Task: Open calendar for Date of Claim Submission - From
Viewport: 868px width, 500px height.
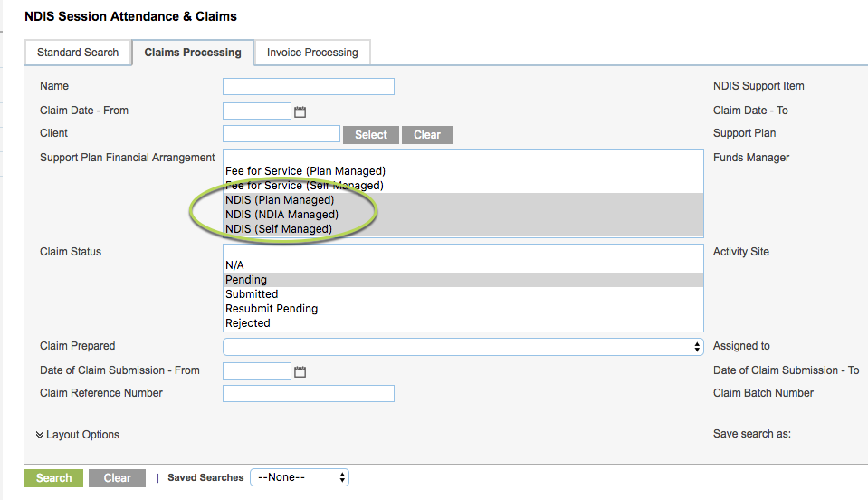Action: 300,371
